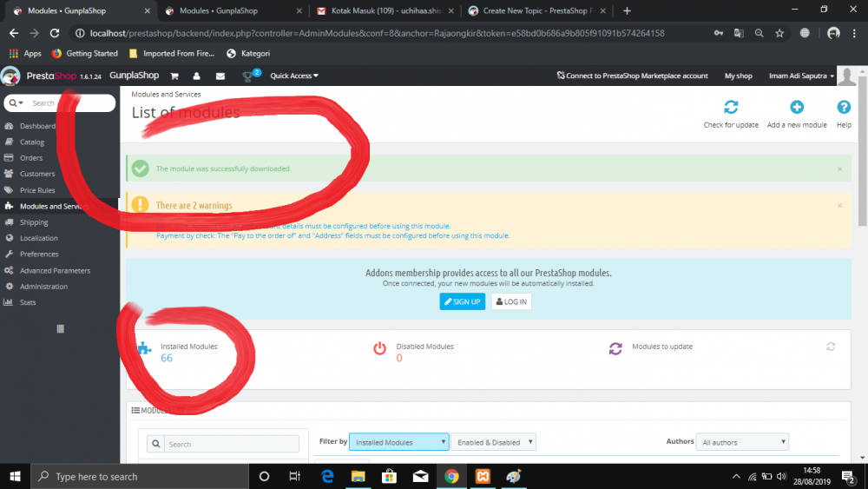868x489 pixels.
Task: Open a new browser tab
Action: [x=627, y=10]
